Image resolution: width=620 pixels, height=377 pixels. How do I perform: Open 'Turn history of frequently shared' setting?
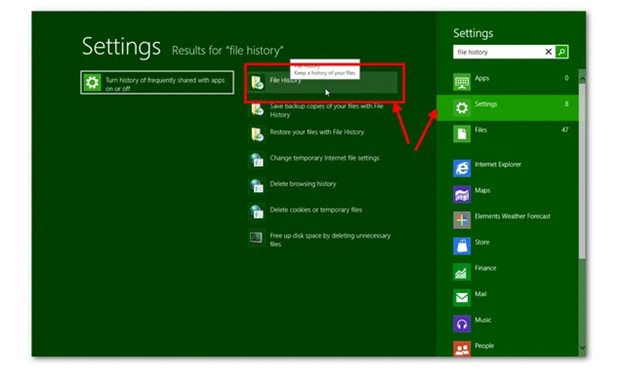pyautogui.click(x=157, y=83)
